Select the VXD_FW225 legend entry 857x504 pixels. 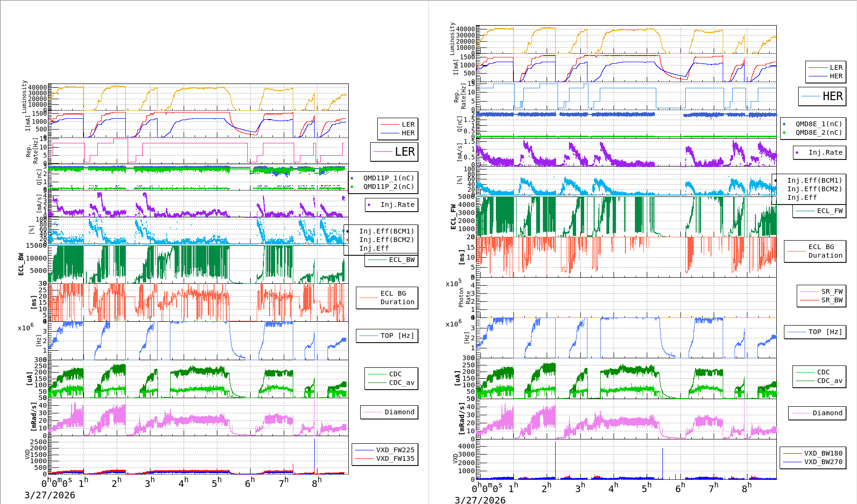coord(395,450)
